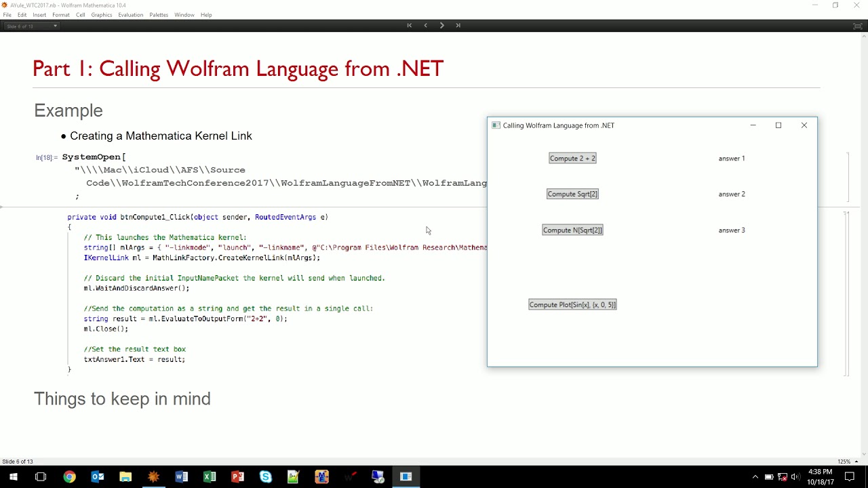Click the 'Things to keep in mind' heading
This screenshot has width=868, height=488.
coord(122,399)
